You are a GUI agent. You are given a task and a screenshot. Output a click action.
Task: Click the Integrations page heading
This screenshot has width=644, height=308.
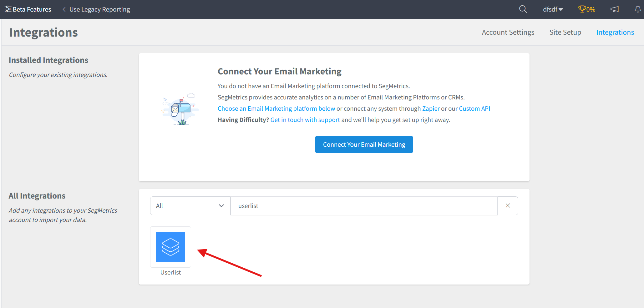click(x=43, y=33)
